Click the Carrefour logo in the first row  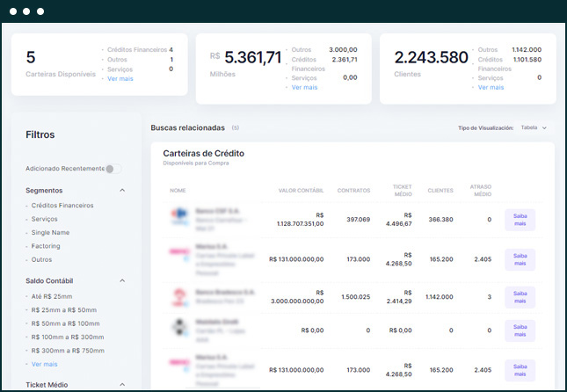coord(179,217)
